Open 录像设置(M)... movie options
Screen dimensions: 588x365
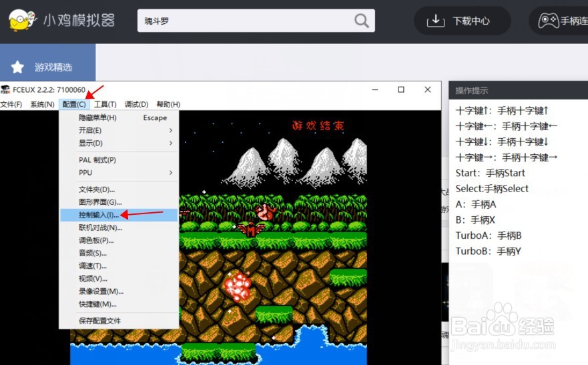point(119,292)
